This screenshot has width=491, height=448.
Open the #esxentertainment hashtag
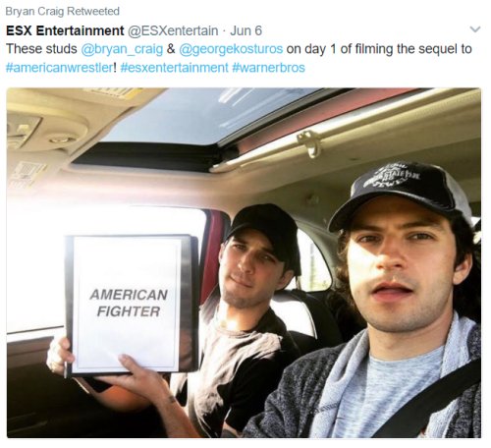point(174,68)
